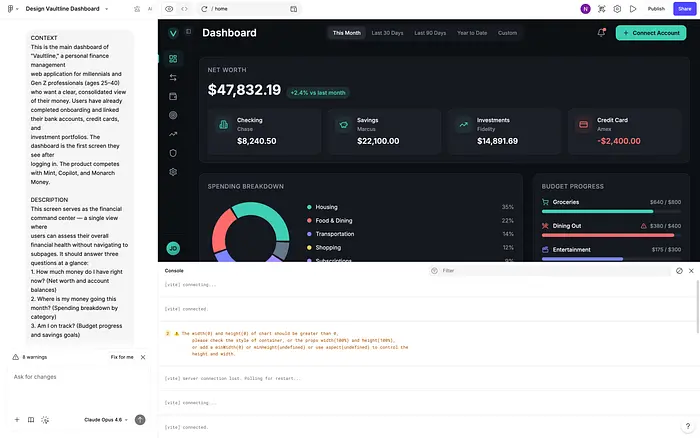Select the trending chart icon in the sidebar
Image resolution: width=700 pixels, height=438 pixels.
click(173, 134)
